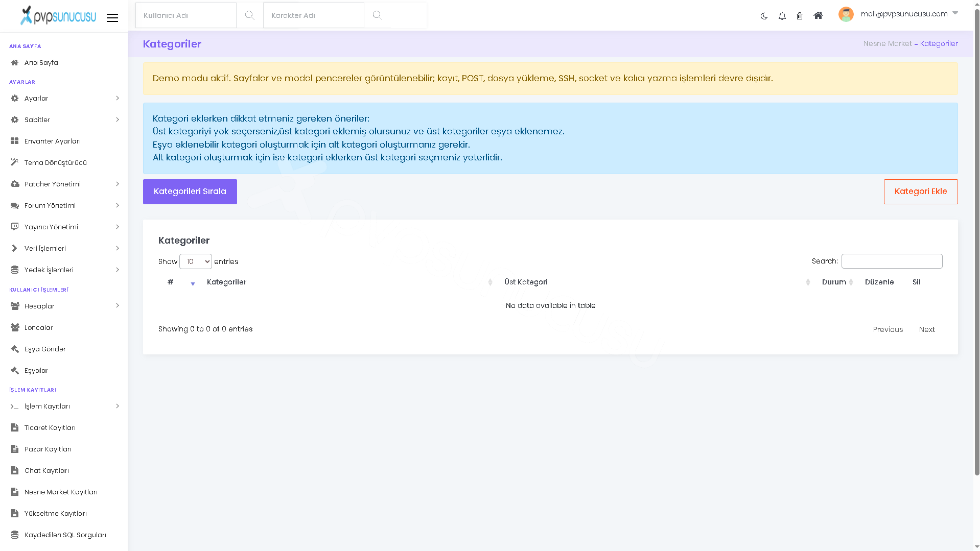Click search icon next to Kullanıcı Adı
The width and height of the screenshot is (980, 551).
point(249,15)
